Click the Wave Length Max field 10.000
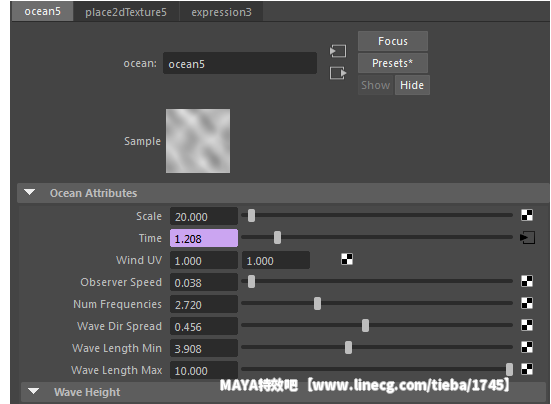This screenshot has width=551, height=404. tap(204, 370)
